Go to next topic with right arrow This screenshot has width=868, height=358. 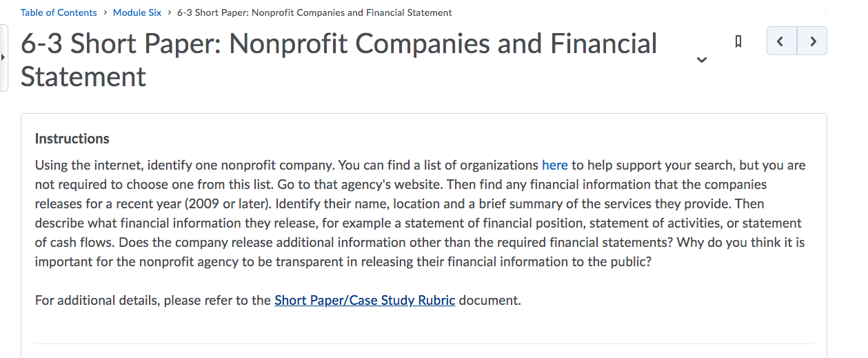[812, 41]
